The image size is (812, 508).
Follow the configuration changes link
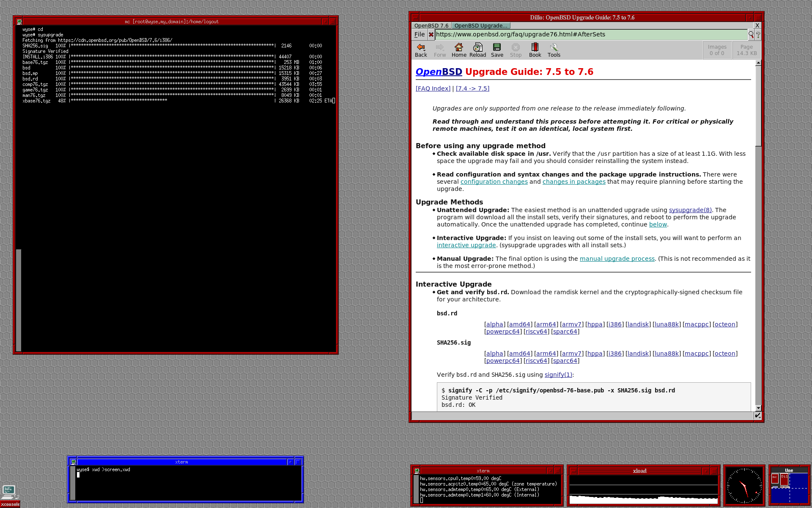(494, 182)
